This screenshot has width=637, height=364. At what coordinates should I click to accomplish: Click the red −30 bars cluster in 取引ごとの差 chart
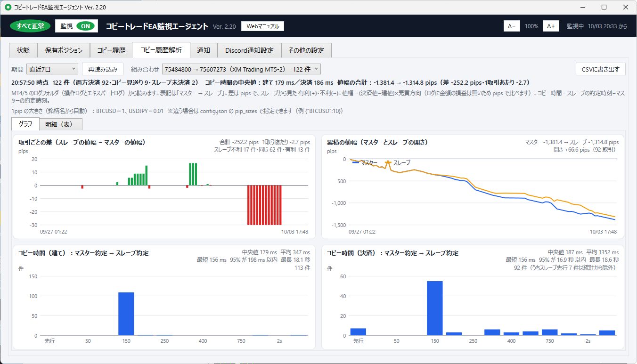point(264,205)
